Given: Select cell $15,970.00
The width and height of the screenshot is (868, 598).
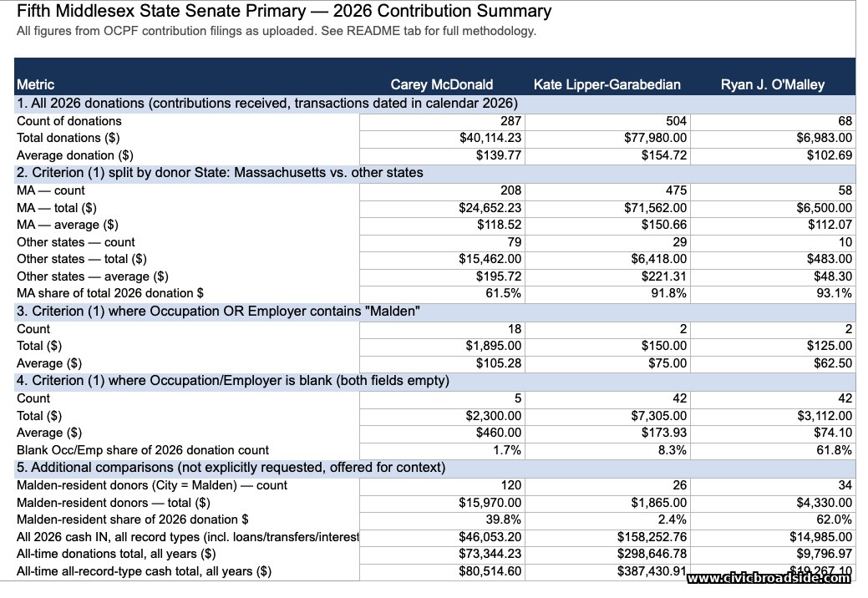Looking at the screenshot, I should pyautogui.click(x=442, y=504).
